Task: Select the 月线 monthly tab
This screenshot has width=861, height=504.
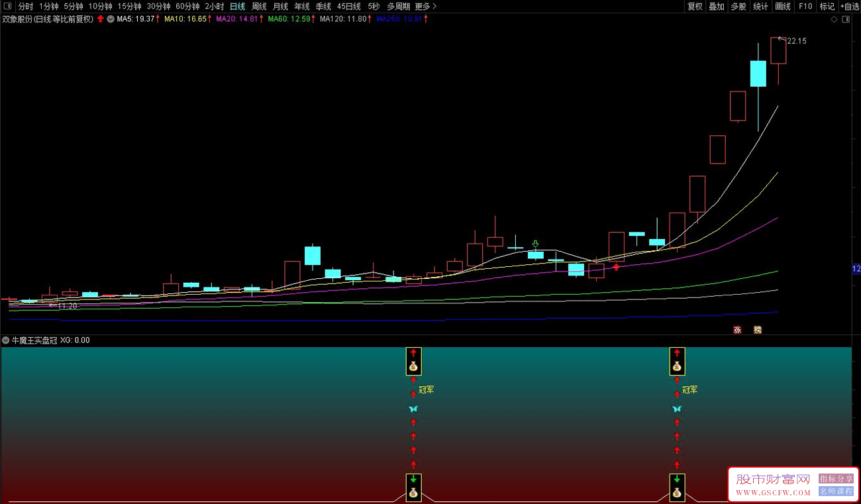Action: click(x=281, y=6)
